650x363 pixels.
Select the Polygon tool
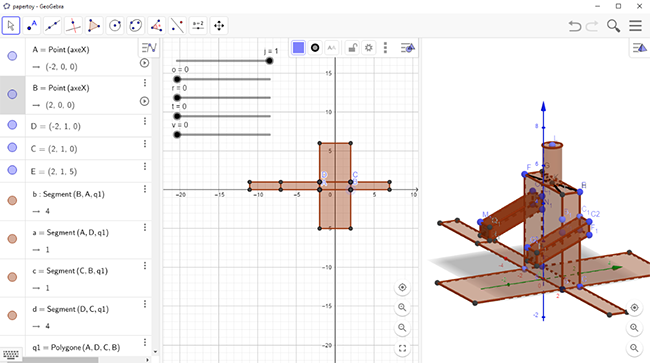point(94,26)
